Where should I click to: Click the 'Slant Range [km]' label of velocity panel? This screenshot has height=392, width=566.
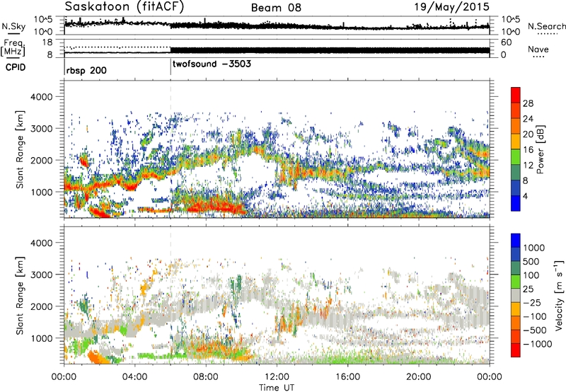coord(20,296)
